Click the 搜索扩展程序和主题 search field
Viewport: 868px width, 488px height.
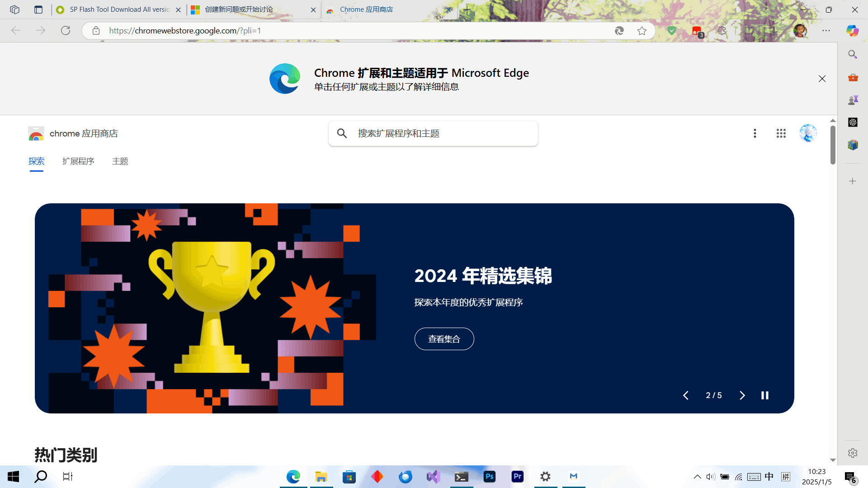[x=433, y=133]
